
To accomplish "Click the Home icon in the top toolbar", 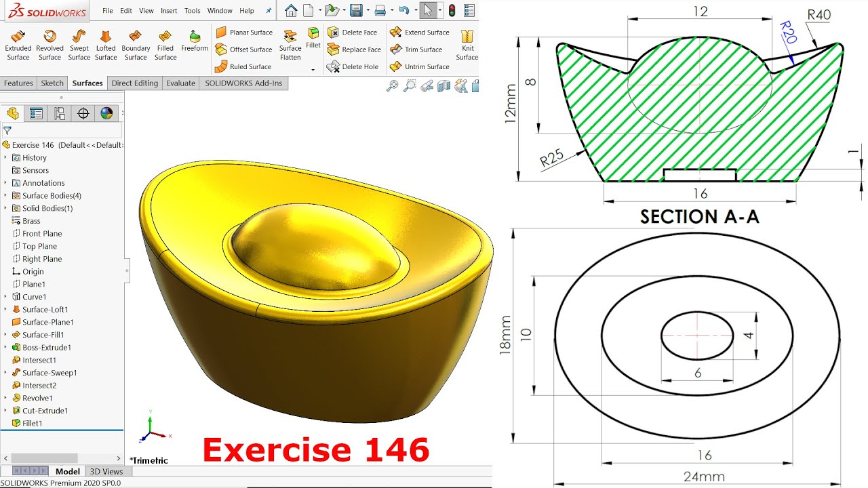I will (291, 11).
